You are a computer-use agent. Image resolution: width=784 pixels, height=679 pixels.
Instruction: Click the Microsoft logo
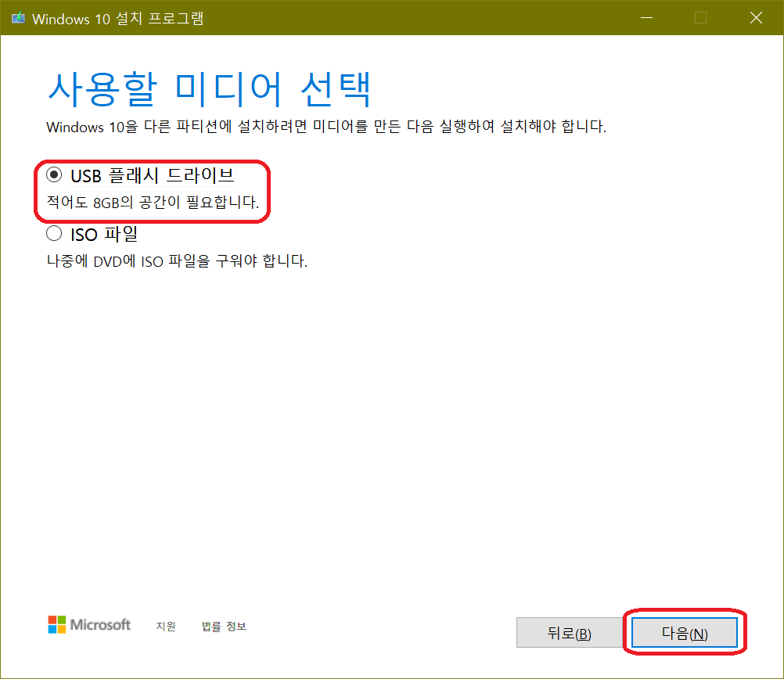click(89, 624)
